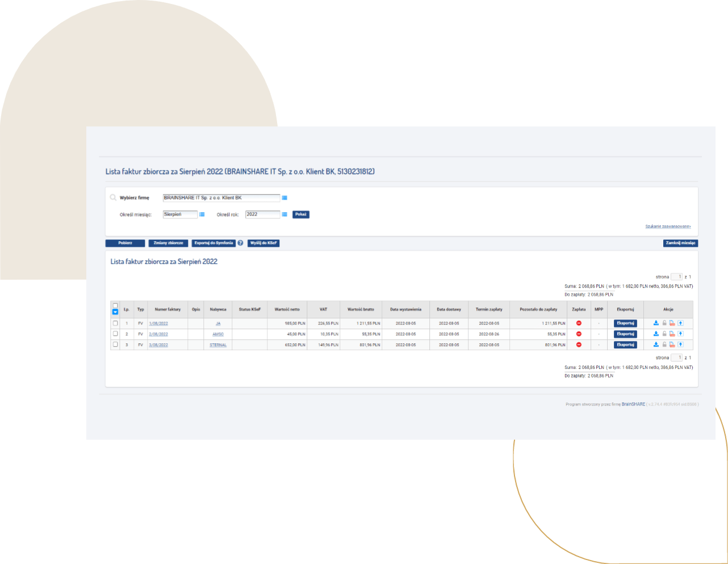The height and width of the screenshot is (564, 728).
Task: Open the buyer link STERNAL
Action: pyautogui.click(x=218, y=345)
